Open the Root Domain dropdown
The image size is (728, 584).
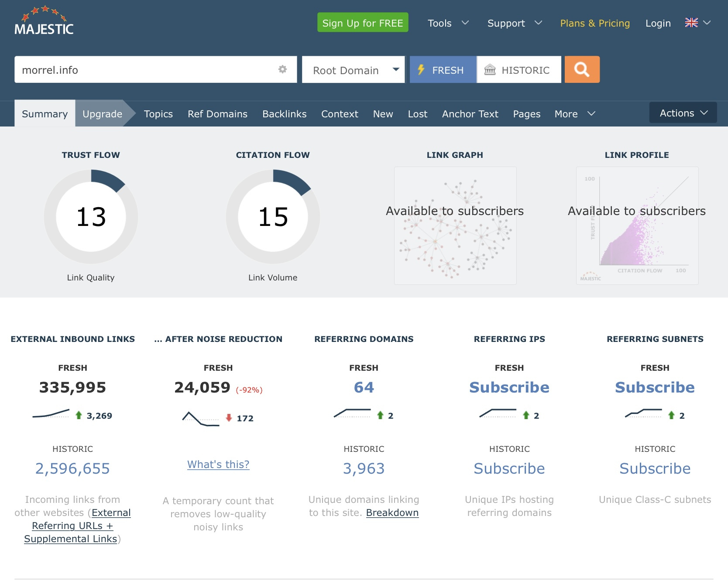pyautogui.click(x=354, y=69)
